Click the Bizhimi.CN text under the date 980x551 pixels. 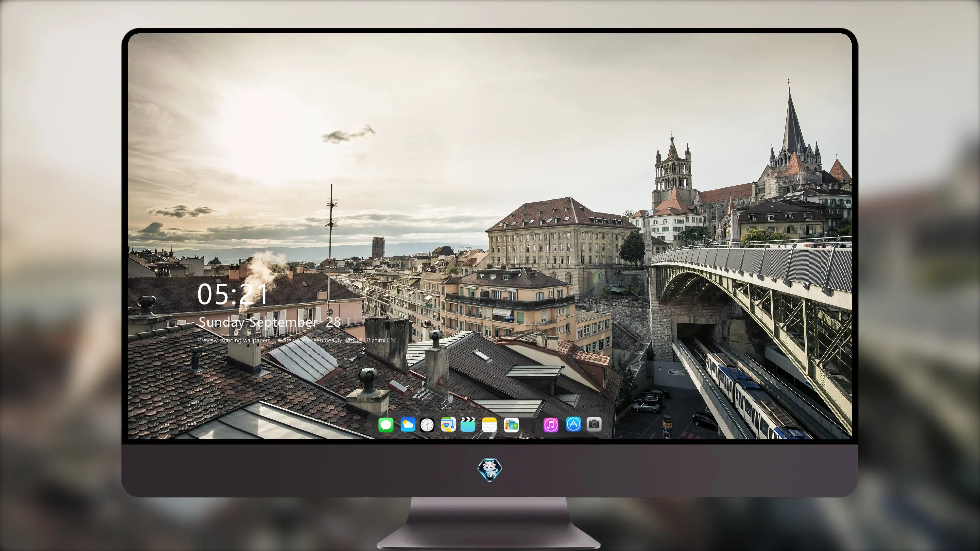click(x=381, y=340)
